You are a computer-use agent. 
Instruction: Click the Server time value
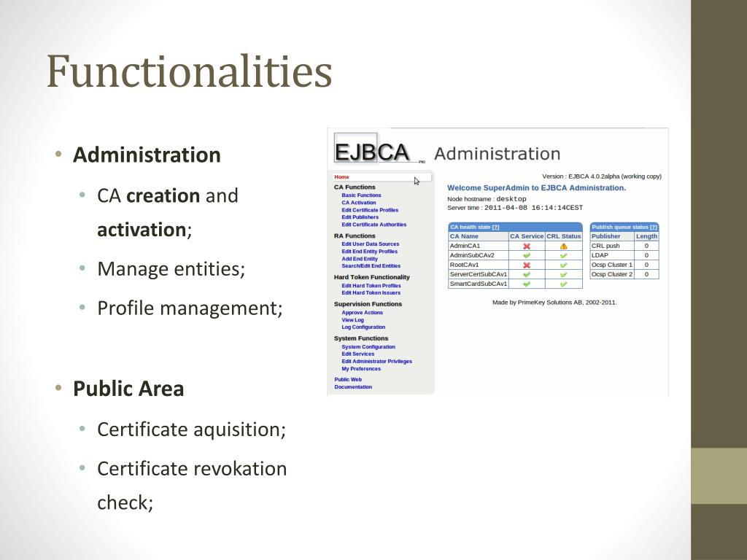coord(533,208)
